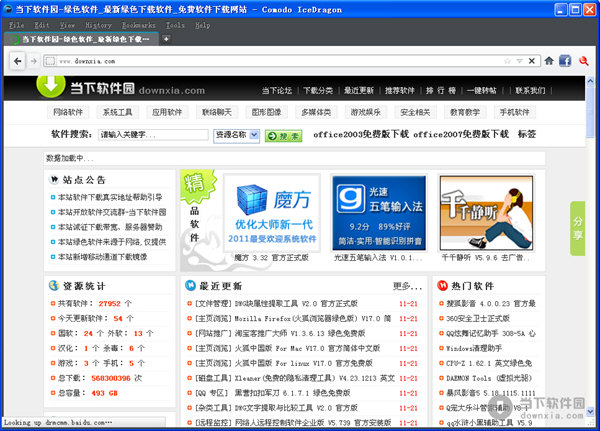Open a new tab with plus button
This screenshot has height=431, width=600.
coord(167,39)
